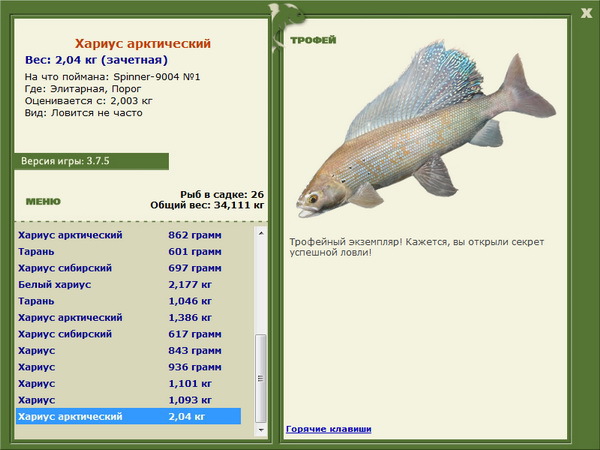
Task: Click the fish list scrollbar thumb
Action: (261, 378)
